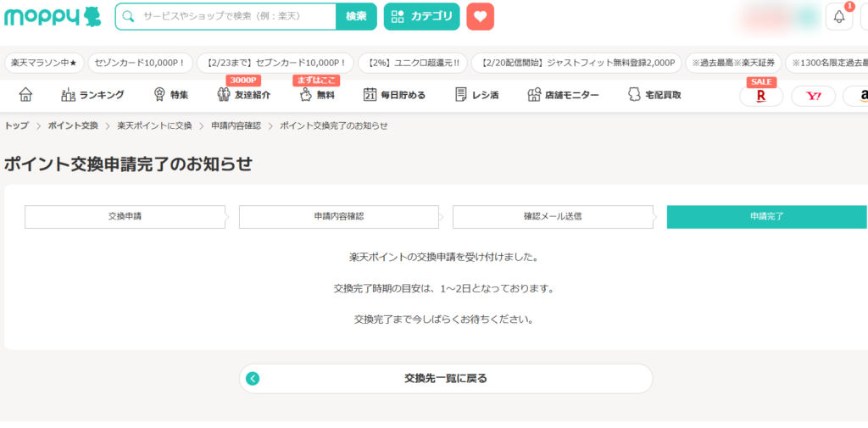Image resolution: width=868 pixels, height=428 pixels.
Task: Open the ※過去最高※楽天証券 promo
Action: point(733,63)
